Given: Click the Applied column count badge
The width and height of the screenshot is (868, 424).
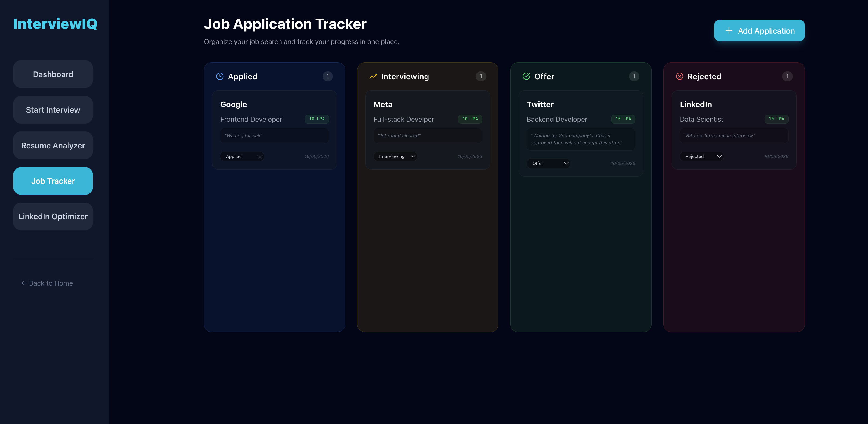Looking at the screenshot, I should (x=328, y=76).
